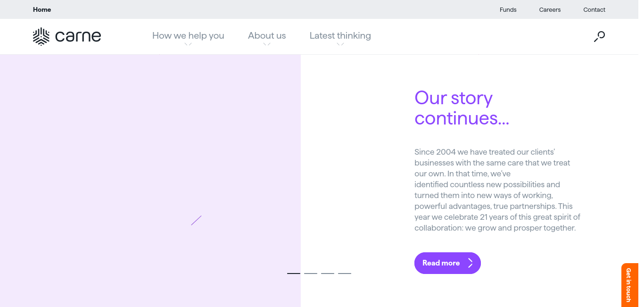The image size is (644, 307).
Task: Click the carne wordmark text
Action: click(78, 36)
